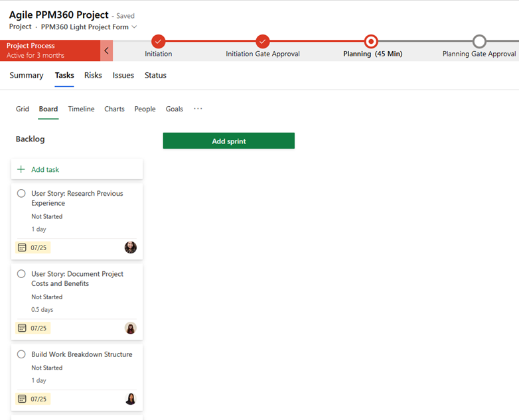Open the Build Work Breakdown Structure title
The width and height of the screenshot is (519, 420).
click(82, 354)
